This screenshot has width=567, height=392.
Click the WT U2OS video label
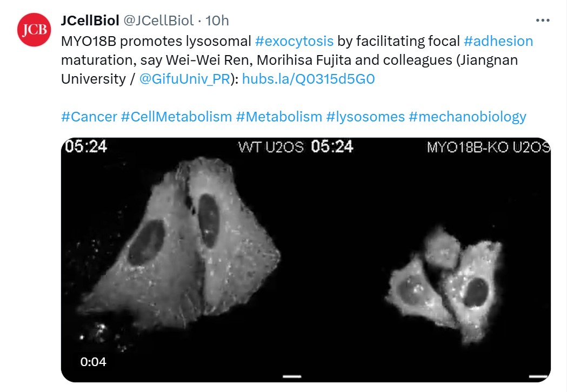[271, 147]
